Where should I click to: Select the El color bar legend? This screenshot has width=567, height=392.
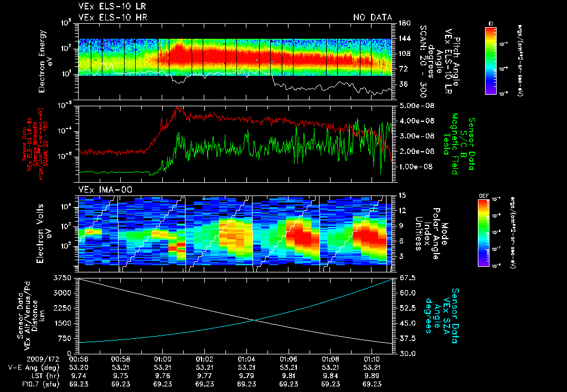point(491,60)
